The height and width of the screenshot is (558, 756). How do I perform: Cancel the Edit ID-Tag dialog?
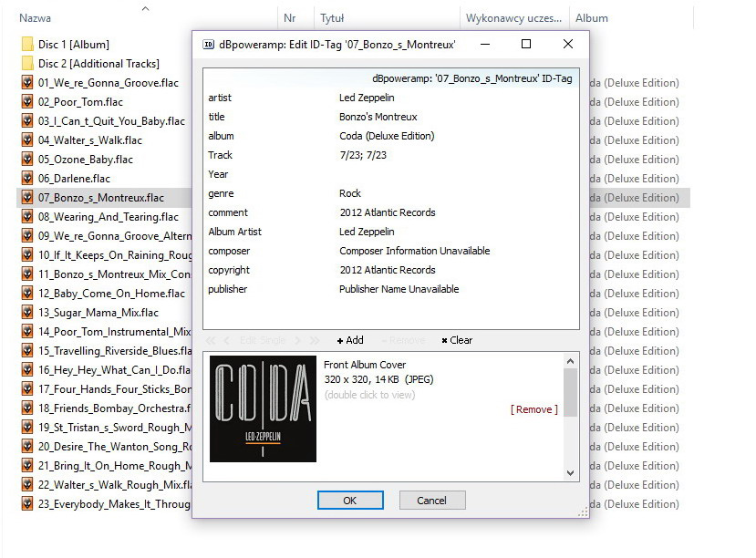tap(431, 501)
